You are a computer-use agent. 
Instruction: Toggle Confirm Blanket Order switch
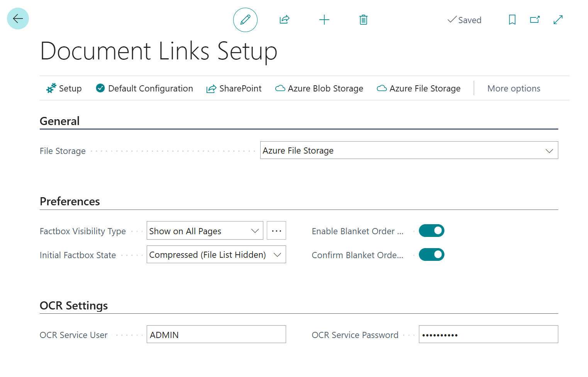tap(431, 255)
